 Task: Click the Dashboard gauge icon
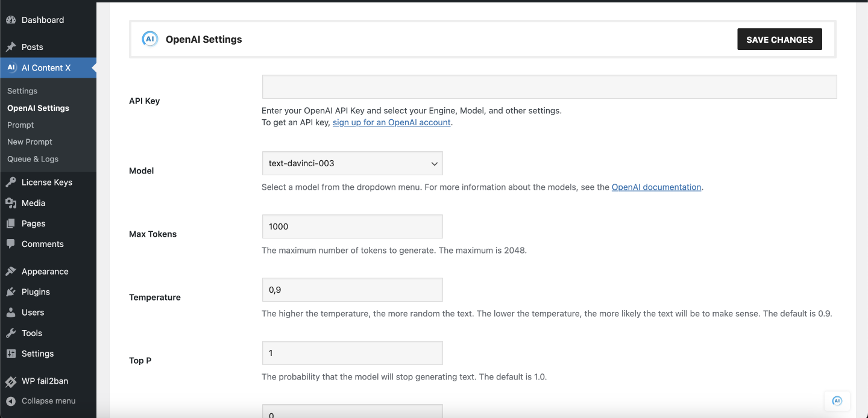[x=11, y=20]
